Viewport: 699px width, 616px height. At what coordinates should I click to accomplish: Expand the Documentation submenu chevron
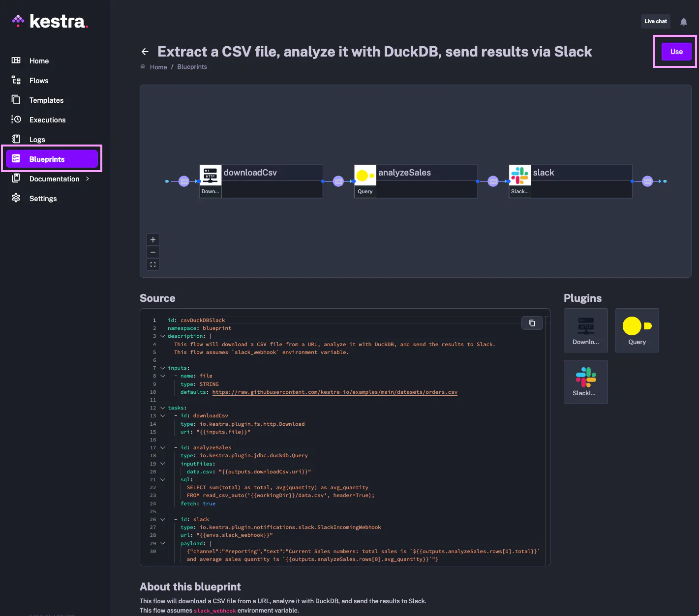pos(88,179)
